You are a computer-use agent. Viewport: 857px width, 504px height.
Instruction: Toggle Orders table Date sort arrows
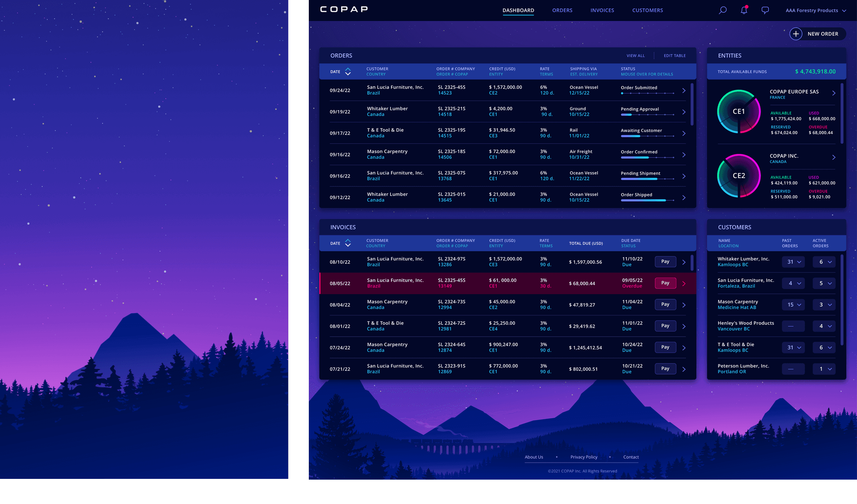click(348, 72)
